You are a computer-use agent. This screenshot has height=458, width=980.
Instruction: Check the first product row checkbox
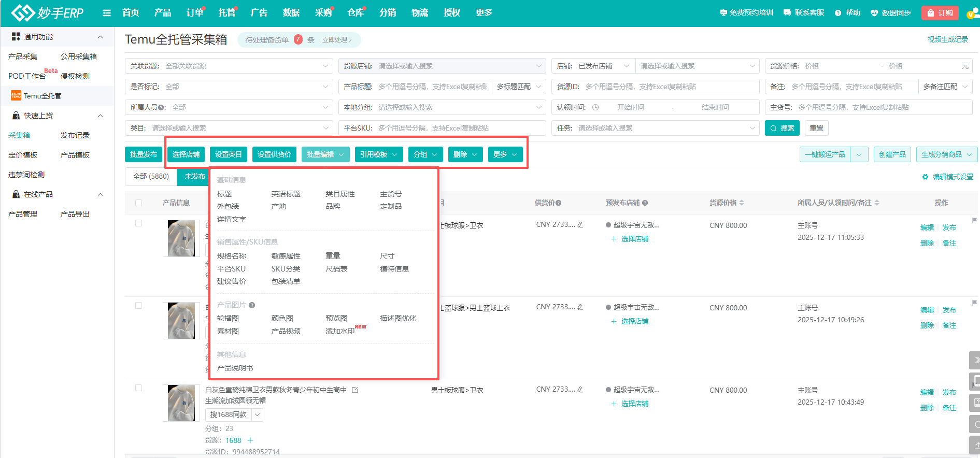point(138,223)
